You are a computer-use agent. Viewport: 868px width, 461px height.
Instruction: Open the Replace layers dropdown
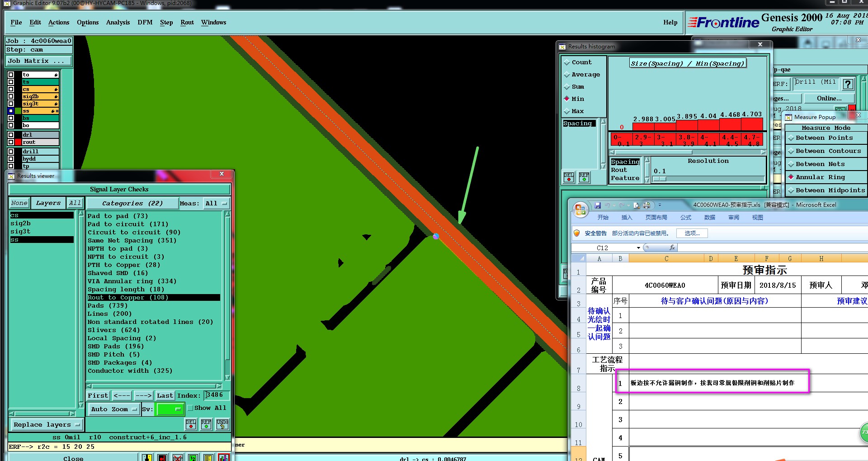[46, 425]
